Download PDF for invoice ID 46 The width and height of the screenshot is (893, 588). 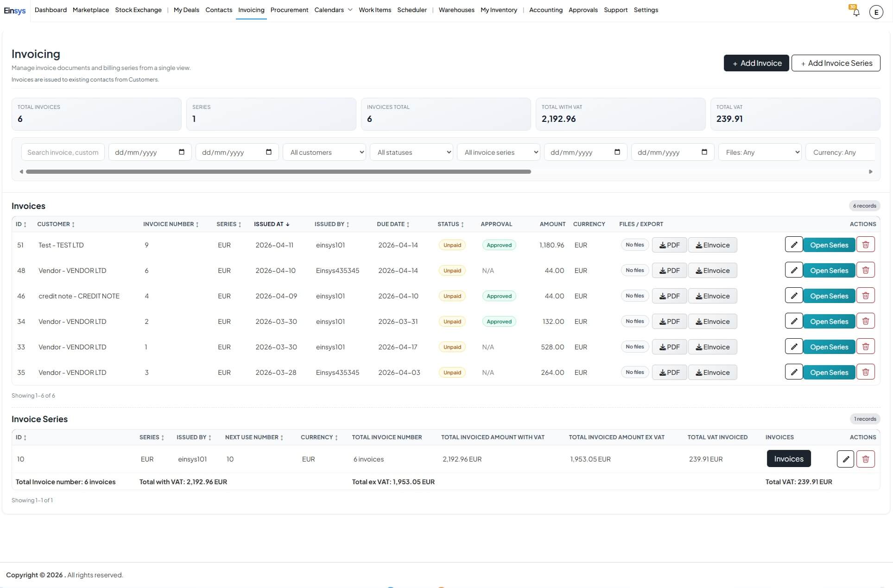[x=669, y=296]
